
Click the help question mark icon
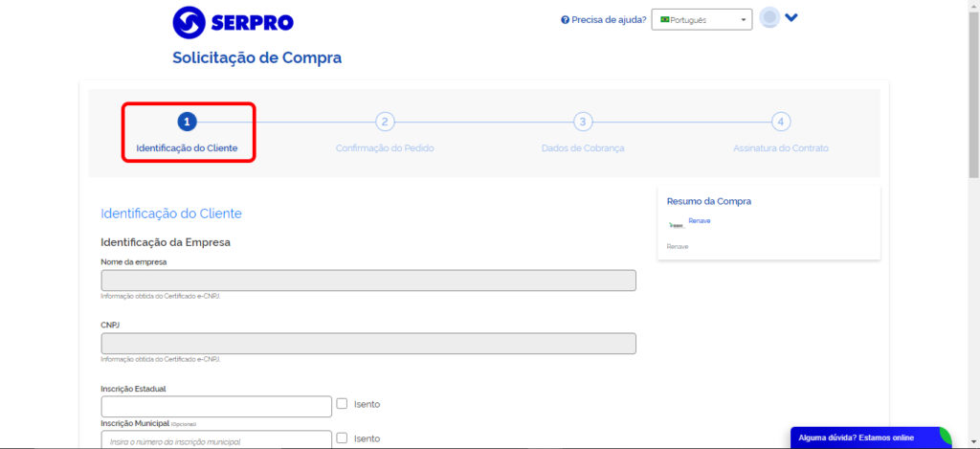[565, 20]
